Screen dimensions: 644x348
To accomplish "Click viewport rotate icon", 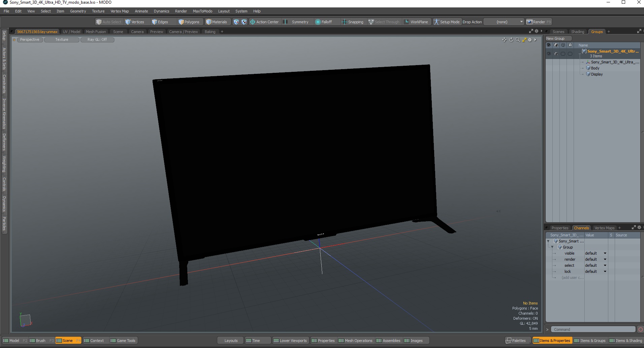I will (x=511, y=40).
